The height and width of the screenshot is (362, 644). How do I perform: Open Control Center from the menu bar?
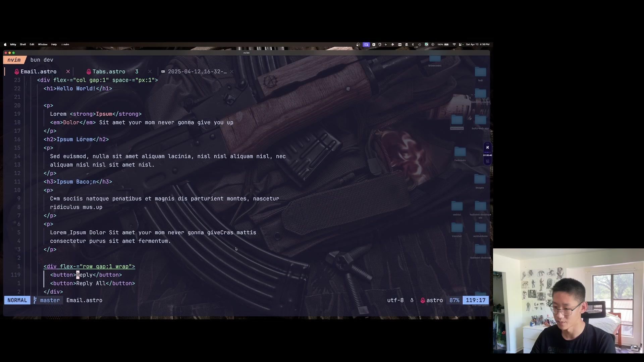tap(461, 44)
